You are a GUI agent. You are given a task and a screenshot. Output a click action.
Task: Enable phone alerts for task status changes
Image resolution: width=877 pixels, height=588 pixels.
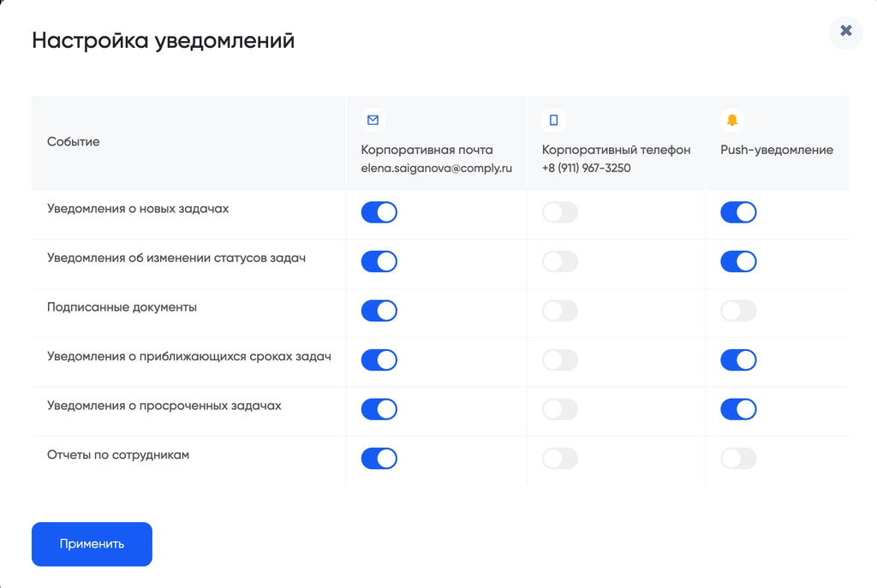[x=560, y=261]
